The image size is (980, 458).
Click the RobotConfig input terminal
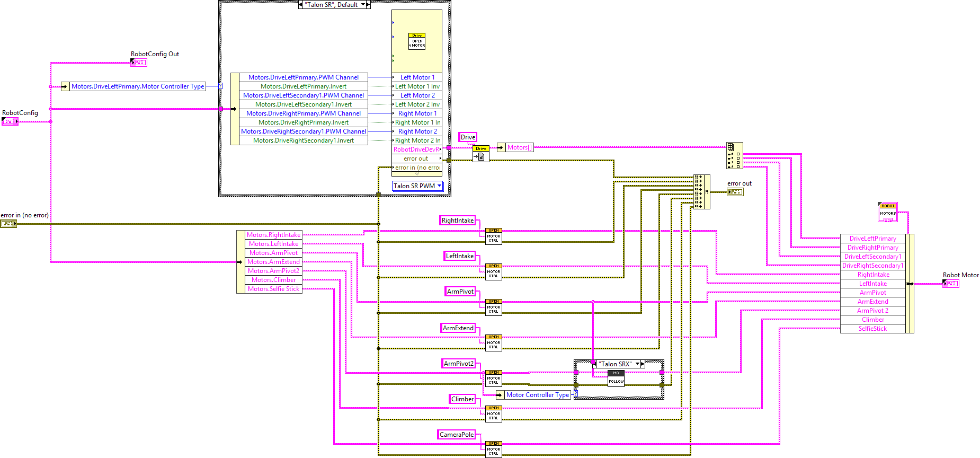[x=10, y=121]
